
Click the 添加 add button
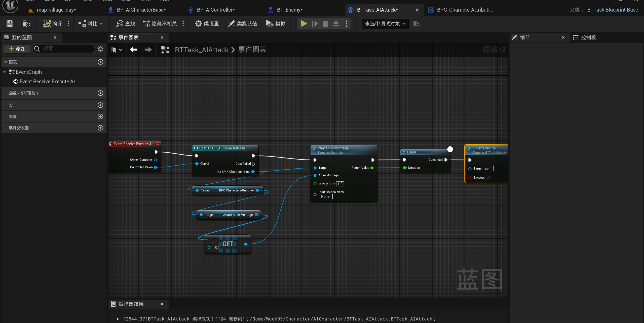(x=17, y=49)
